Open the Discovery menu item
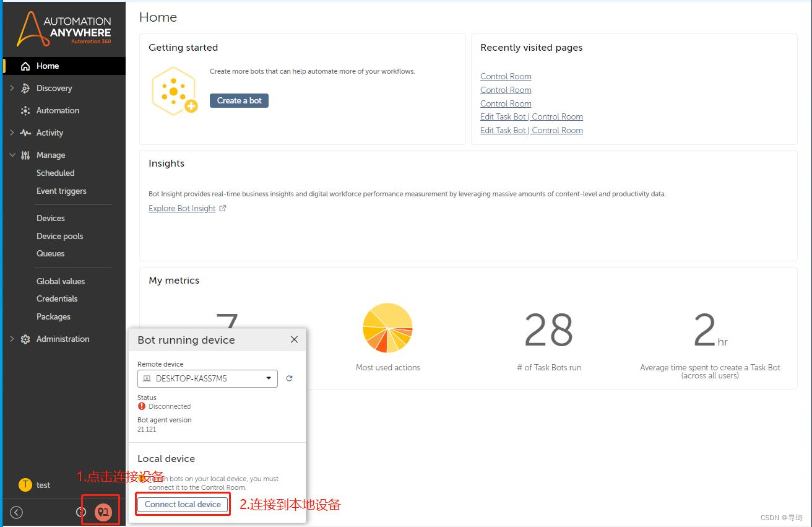This screenshot has height=527, width=812. 54,89
